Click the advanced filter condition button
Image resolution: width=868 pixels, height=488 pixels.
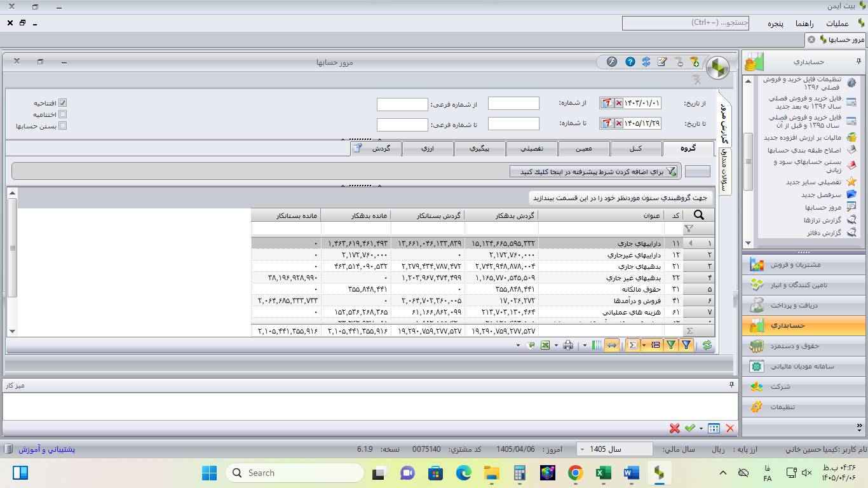pos(593,172)
